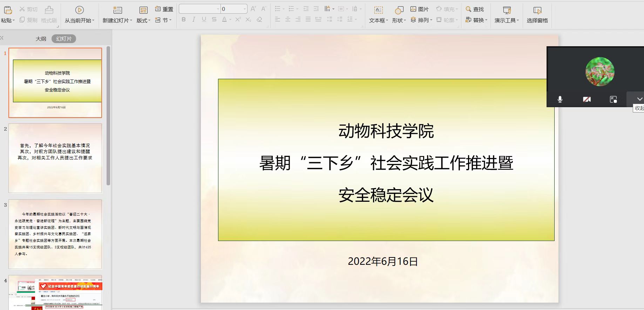The height and width of the screenshot is (310, 644).
Task: Toggle the meeting window pop-out view icon
Action: click(x=613, y=99)
